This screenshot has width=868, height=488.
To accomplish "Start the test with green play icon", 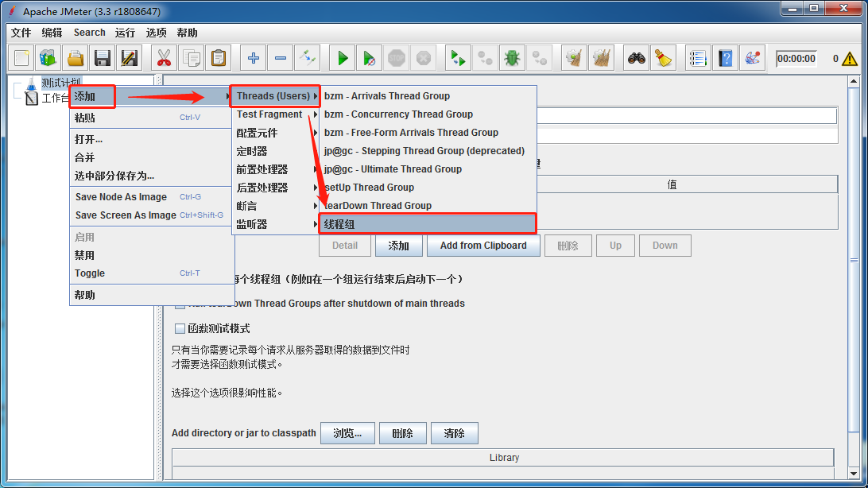I will point(343,58).
